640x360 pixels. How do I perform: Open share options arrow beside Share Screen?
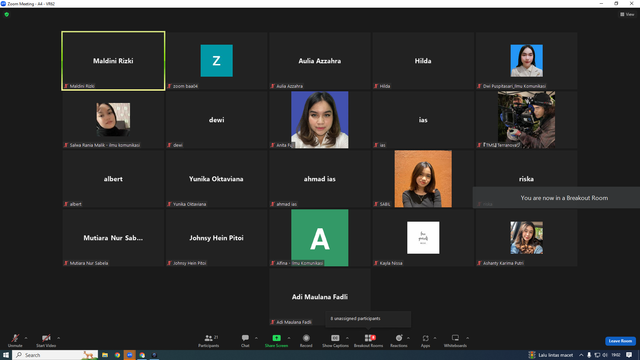(x=289, y=338)
